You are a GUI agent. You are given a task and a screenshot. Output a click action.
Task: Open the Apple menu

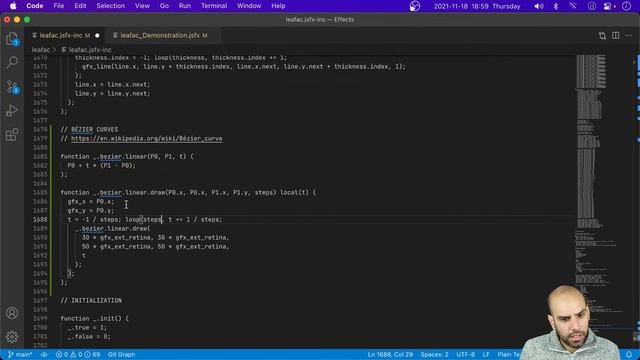coord(13,6)
